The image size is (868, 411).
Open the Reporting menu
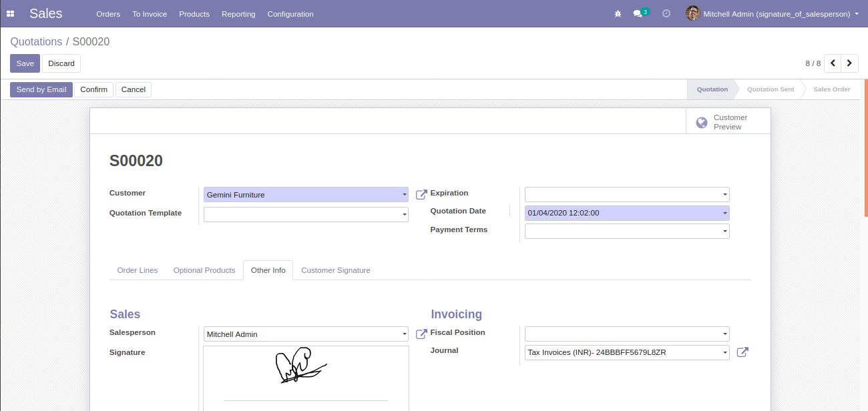click(238, 14)
